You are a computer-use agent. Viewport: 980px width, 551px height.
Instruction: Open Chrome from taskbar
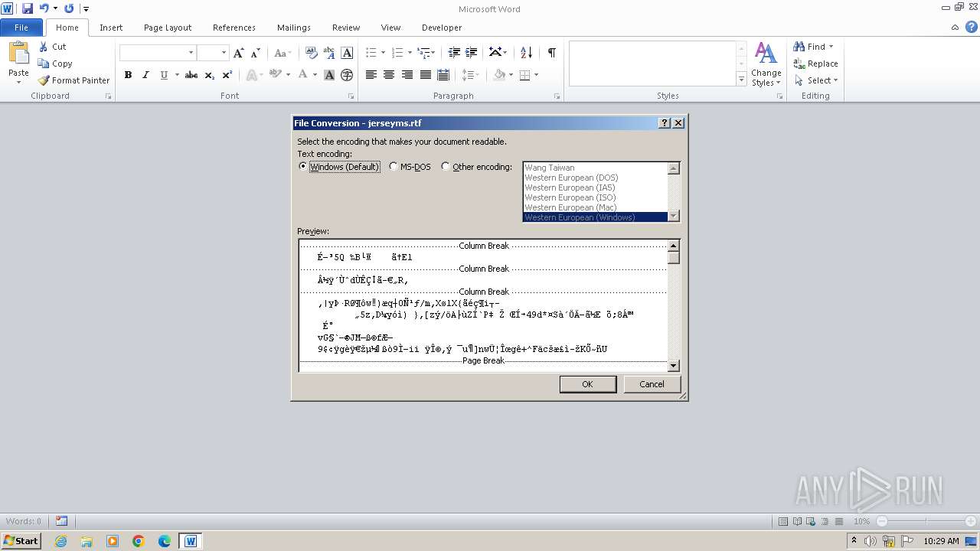(139, 541)
